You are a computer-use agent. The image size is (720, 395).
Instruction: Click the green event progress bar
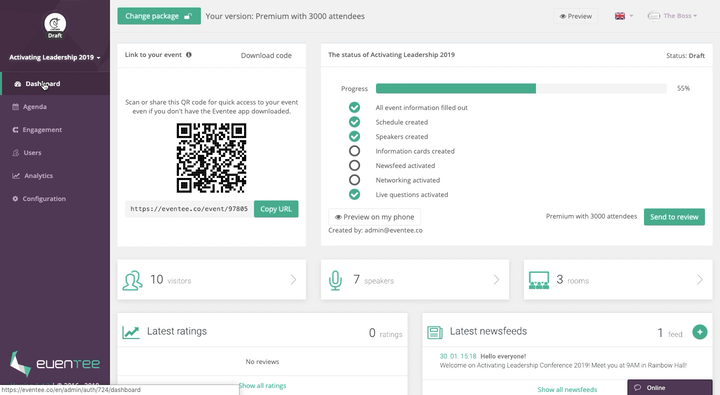tap(521, 88)
